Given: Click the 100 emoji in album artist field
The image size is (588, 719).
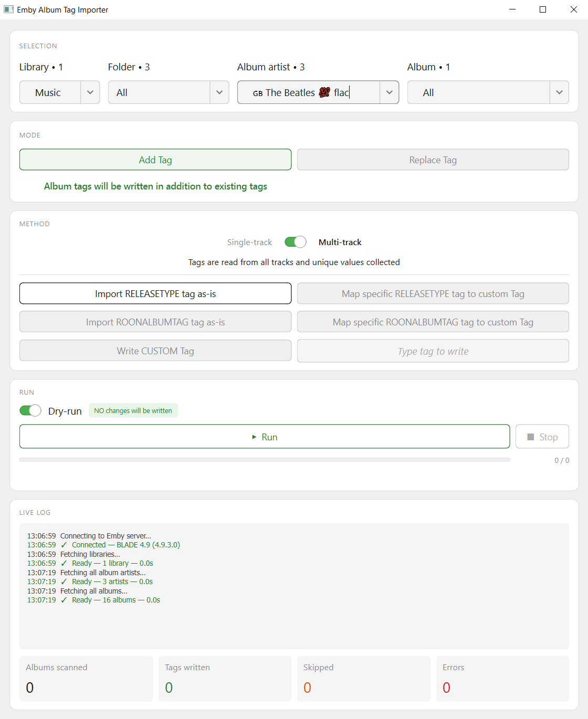Looking at the screenshot, I should point(324,92).
